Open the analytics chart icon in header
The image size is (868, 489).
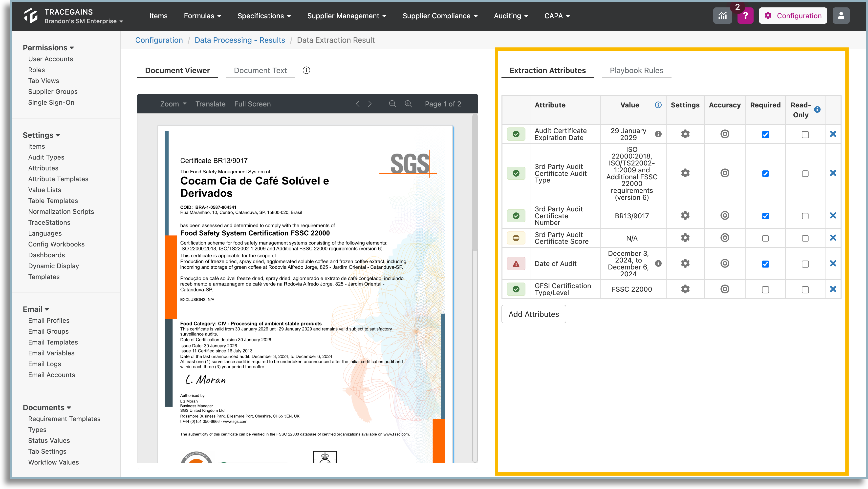pos(722,16)
